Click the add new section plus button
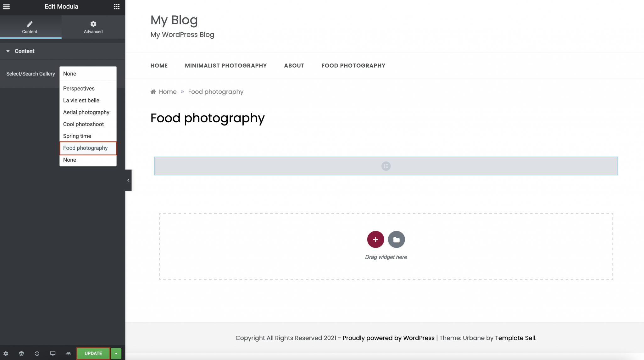This screenshot has width=644, height=360. click(375, 240)
